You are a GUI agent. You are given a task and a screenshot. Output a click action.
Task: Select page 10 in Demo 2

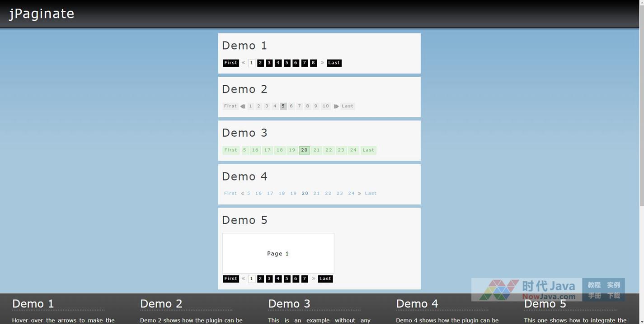click(325, 106)
